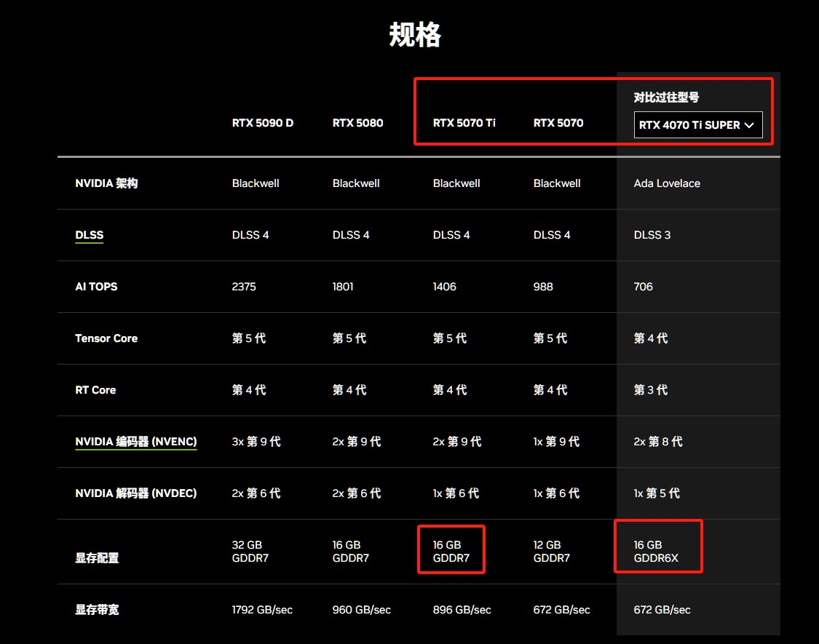Click the 显存带宽 row label

click(x=97, y=610)
